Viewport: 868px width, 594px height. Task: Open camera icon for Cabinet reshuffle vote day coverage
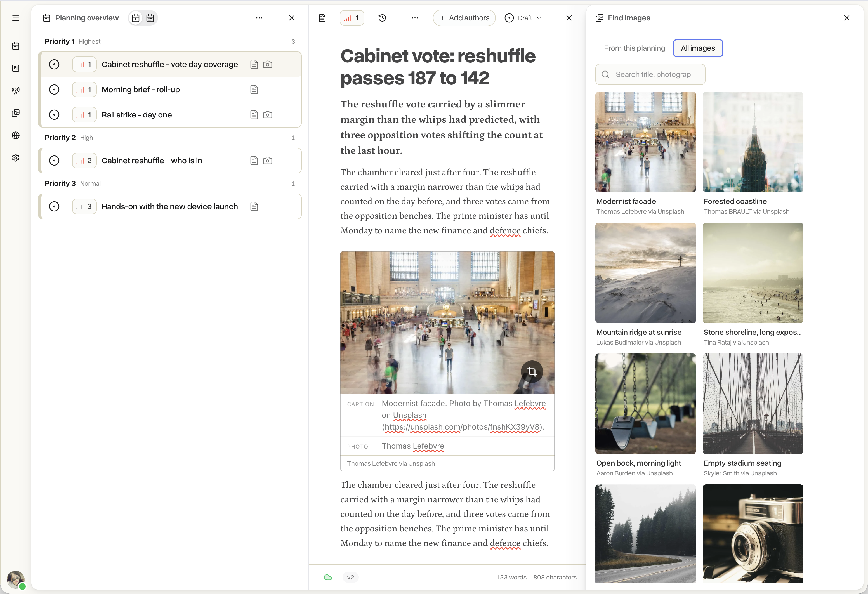(267, 65)
